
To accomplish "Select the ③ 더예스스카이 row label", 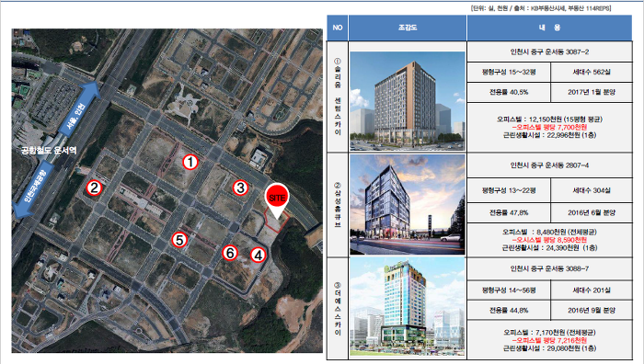I will (338, 309).
